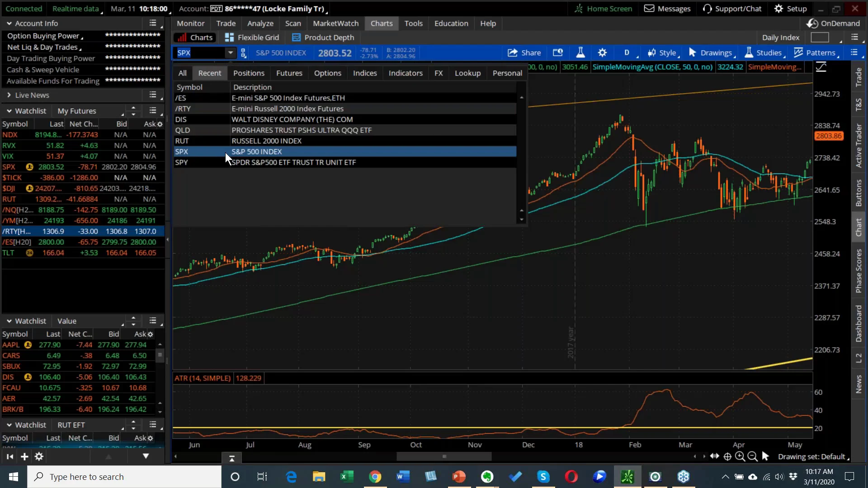Open the MarketWatch tab
This screenshot has height=488, width=868.
click(335, 23)
